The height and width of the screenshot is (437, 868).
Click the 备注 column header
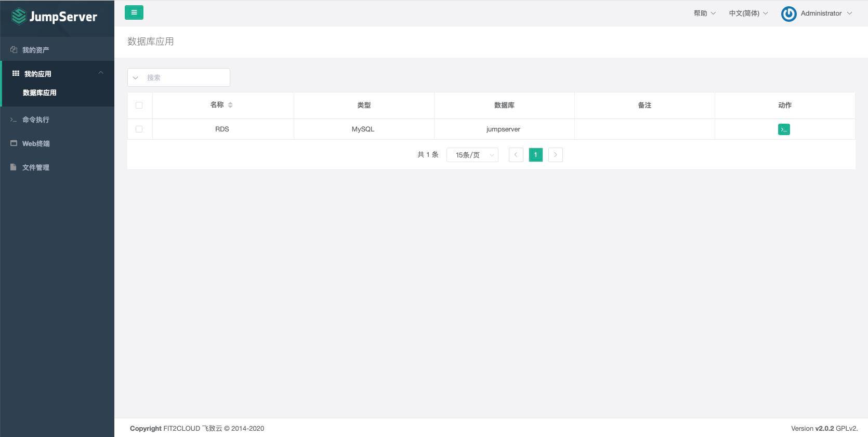[x=645, y=105]
